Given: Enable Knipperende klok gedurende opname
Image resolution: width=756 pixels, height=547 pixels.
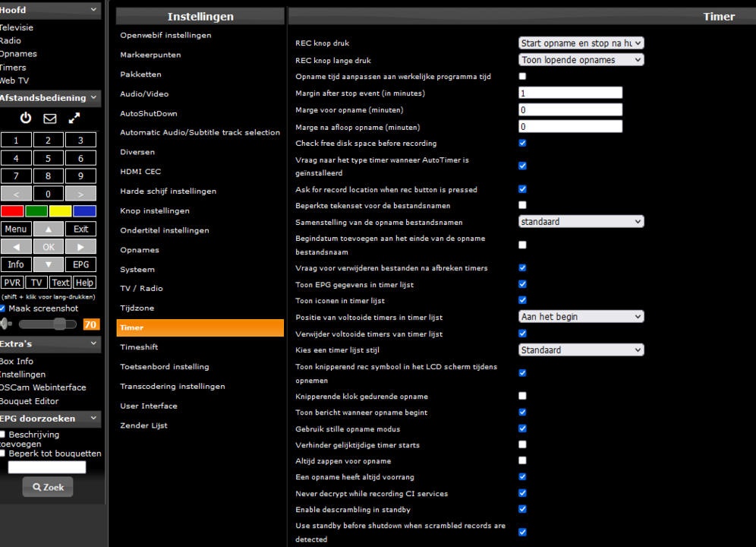Looking at the screenshot, I should coord(522,396).
